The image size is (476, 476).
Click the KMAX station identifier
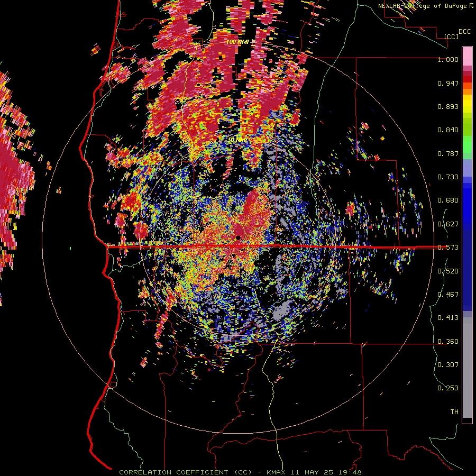click(x=277, y=472)
